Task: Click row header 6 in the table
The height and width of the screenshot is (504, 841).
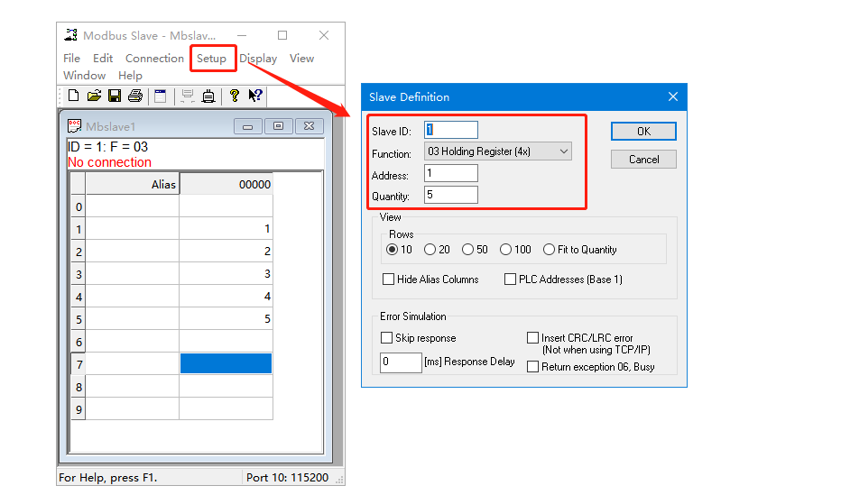Action: point(79,342)
